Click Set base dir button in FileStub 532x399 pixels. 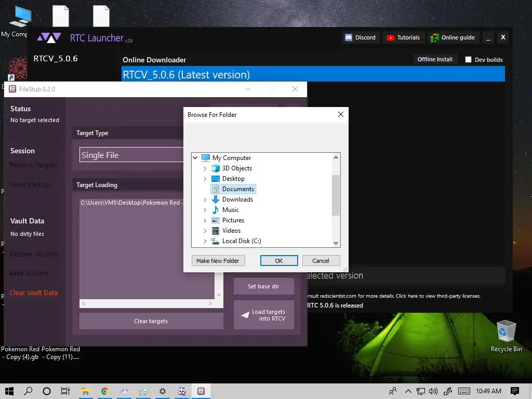pos(263,286)
